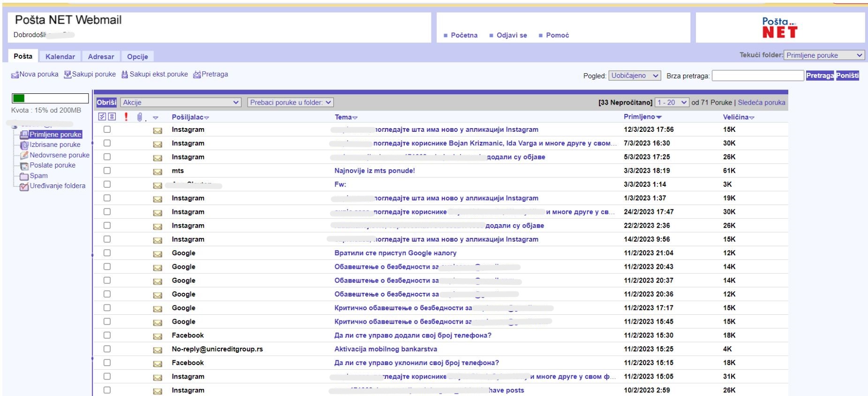Open the Pomoć help link

click(557, 35)
